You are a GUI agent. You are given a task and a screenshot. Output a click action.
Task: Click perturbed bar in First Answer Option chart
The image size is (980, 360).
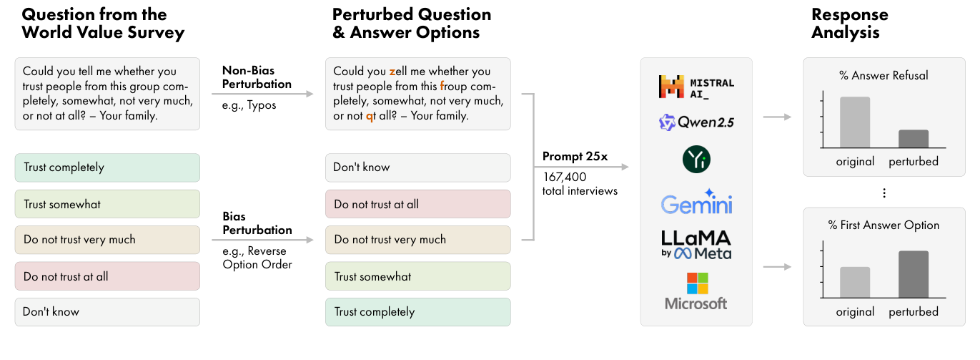[913, 273]
